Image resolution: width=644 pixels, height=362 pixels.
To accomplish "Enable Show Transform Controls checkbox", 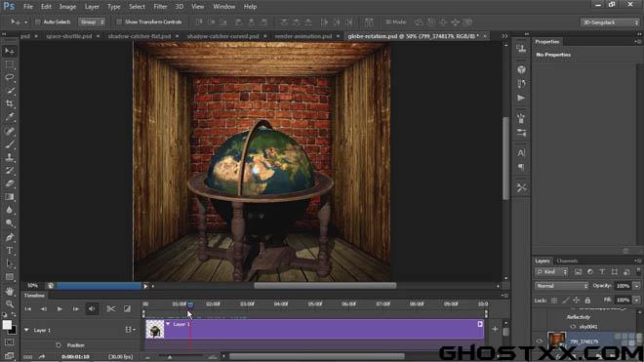I will pyautogui.click(x=119, y=21).
